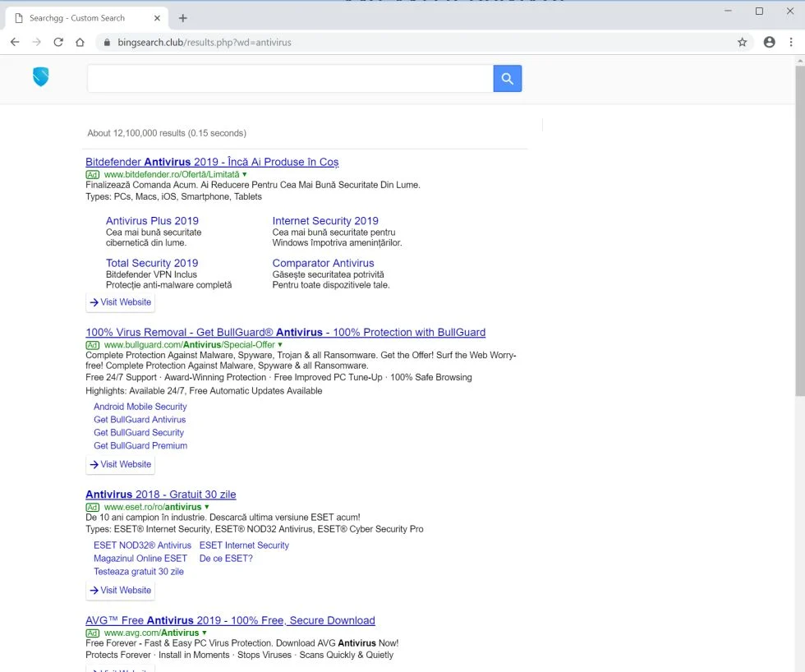Focus the page search input box
This screenshot has height=672, width=805.
point(290,79)
